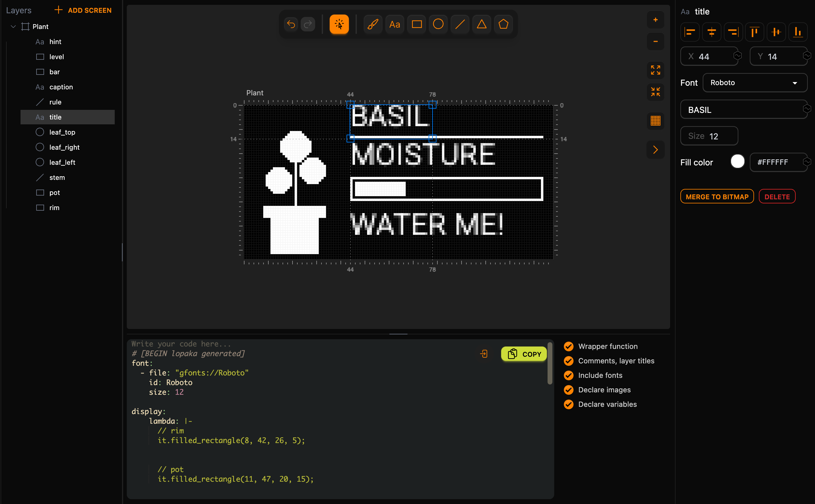Select the triangle shape tool
The width and height of the screenshot is (815, 504).
point(482,24)
